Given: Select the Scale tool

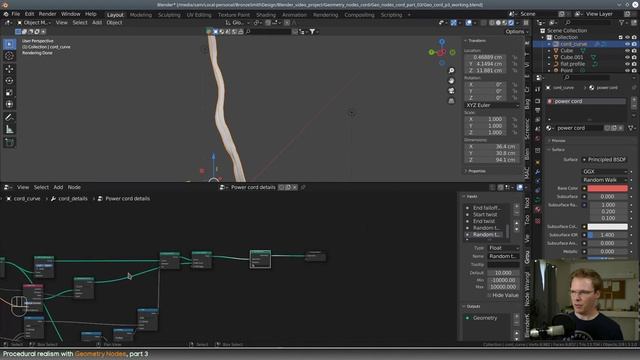Looking at the screenshot, I should 9,92.
